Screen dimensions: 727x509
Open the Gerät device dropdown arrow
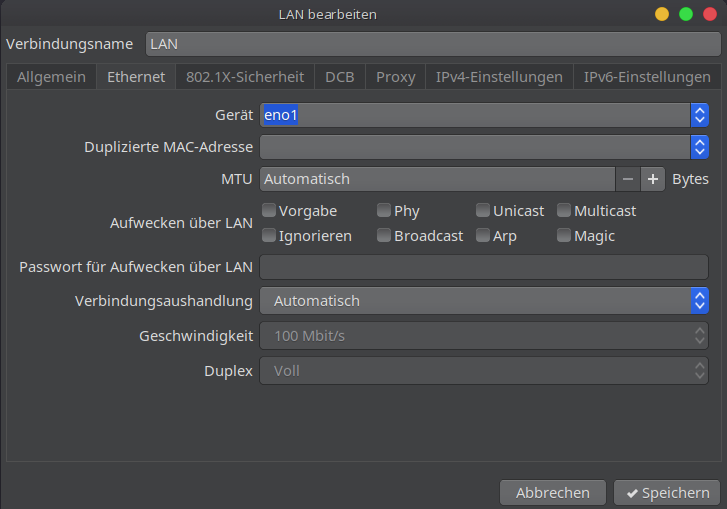(700, 115)
